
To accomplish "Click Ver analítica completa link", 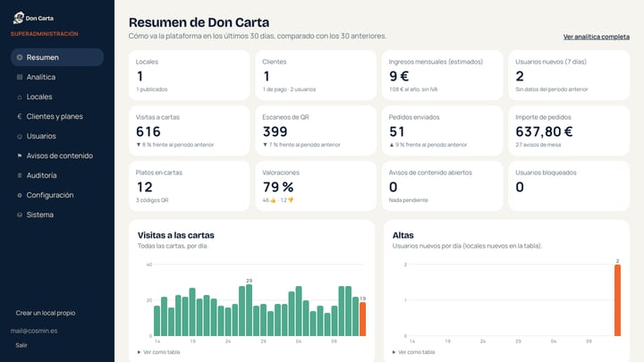I will (x=596, y=37).
